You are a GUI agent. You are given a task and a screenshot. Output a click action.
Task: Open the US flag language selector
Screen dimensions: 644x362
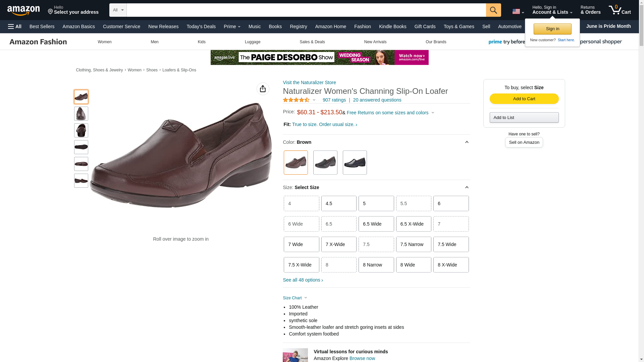pos(518,11)
